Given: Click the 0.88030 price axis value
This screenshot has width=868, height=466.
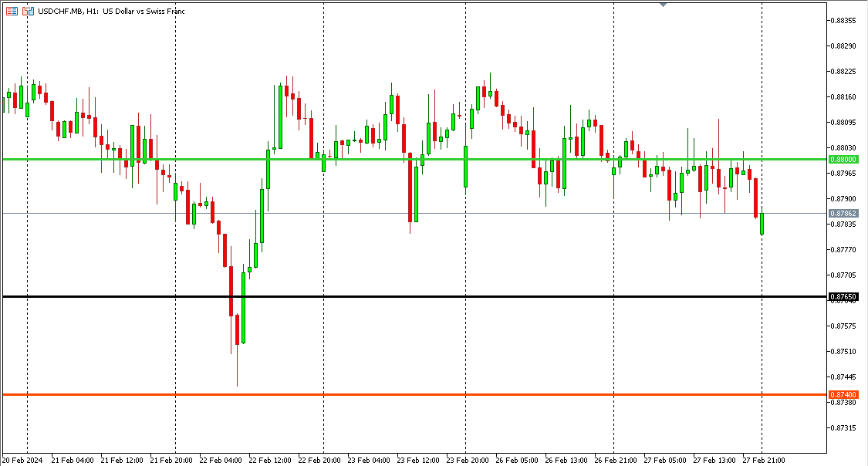Looking at the screenshot, I should click(x=843, y=148).
